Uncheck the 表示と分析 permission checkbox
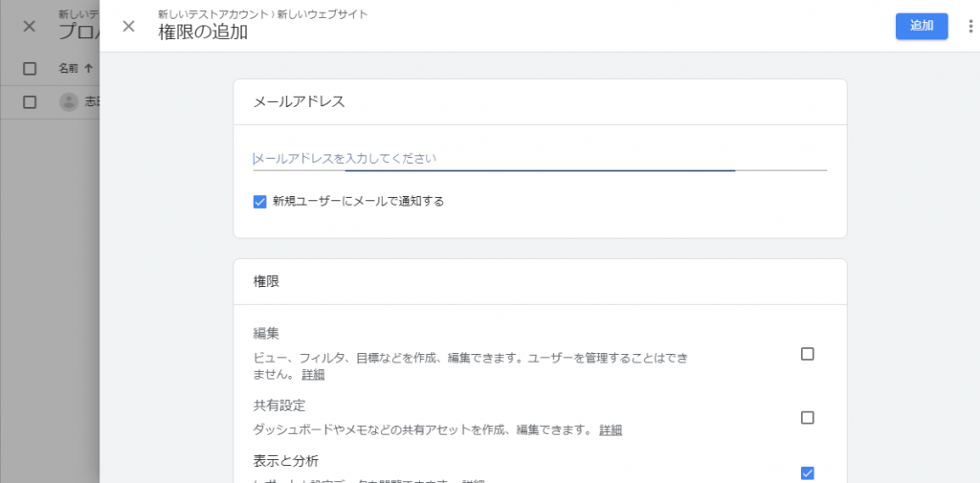This screenshot has height=483, width=980. [x=808, y=473]
